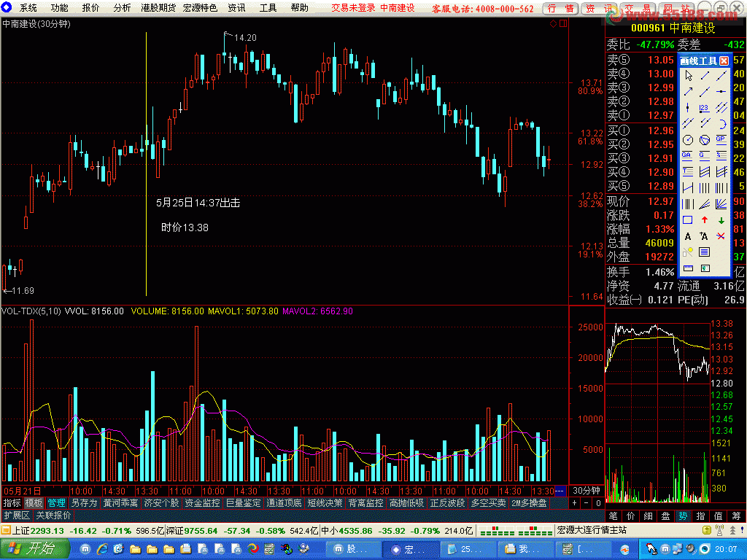This screenshot has height=560, width=747.
Task: Open the 扩展区 panel tab
Action: (x=17, y=516)
